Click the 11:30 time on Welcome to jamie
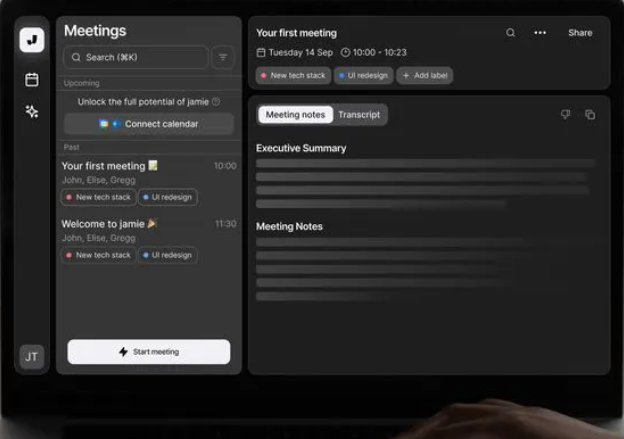 [x=226, y=224]
